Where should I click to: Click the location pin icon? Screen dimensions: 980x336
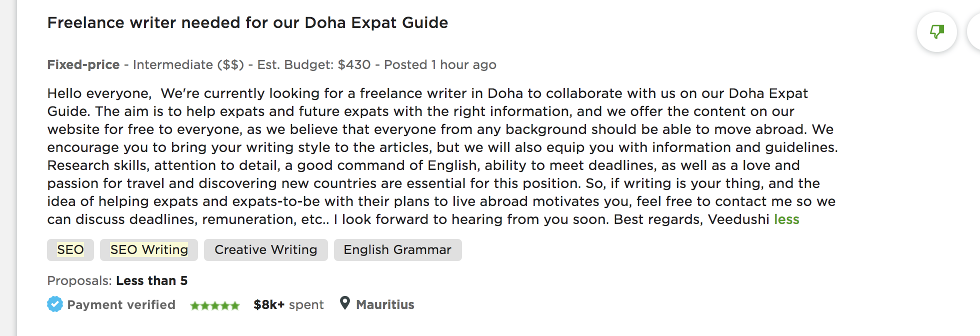(x=344, y=303)
